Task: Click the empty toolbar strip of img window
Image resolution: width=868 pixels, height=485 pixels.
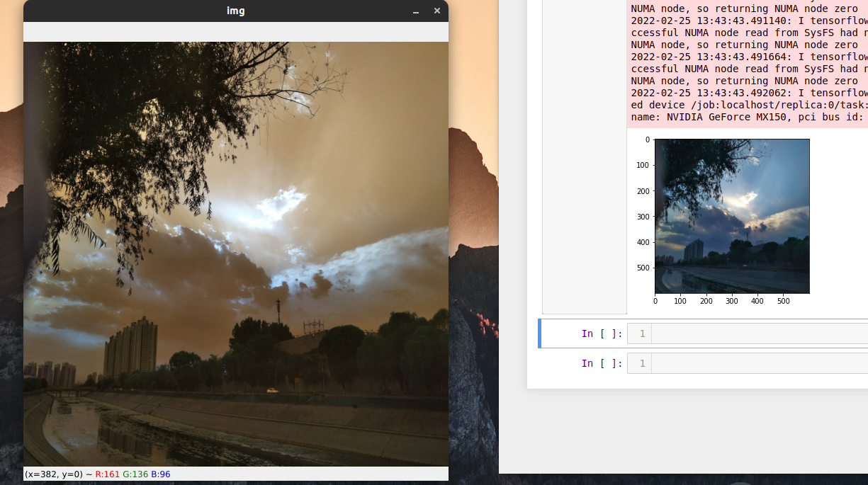Action: (x=236, y=32)
